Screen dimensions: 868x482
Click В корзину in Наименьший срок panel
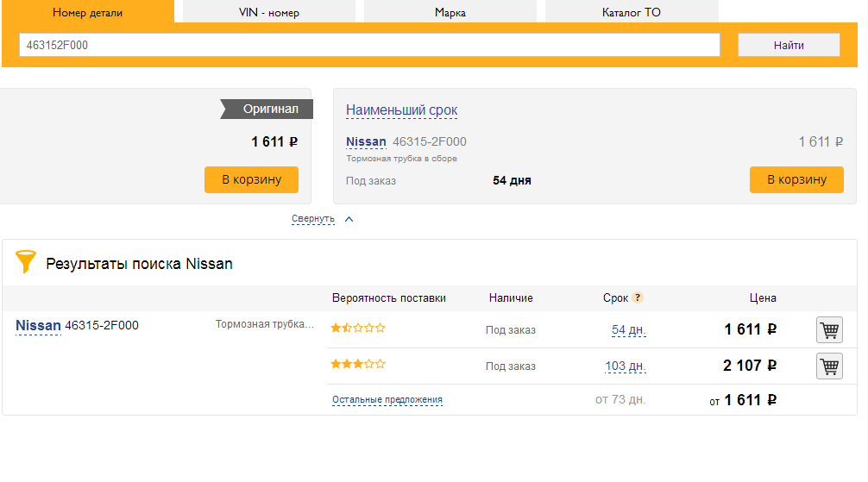pyautogui.click(x=796, y=180)
